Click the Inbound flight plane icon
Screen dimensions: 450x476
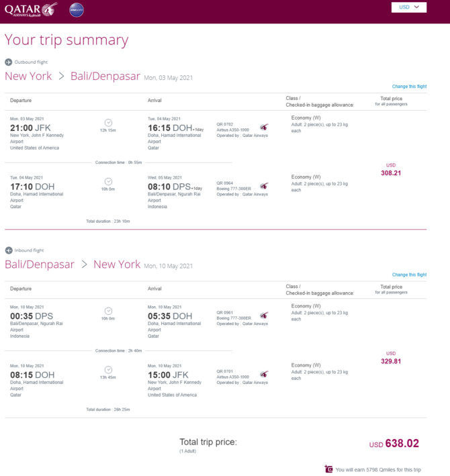(9, 250)
